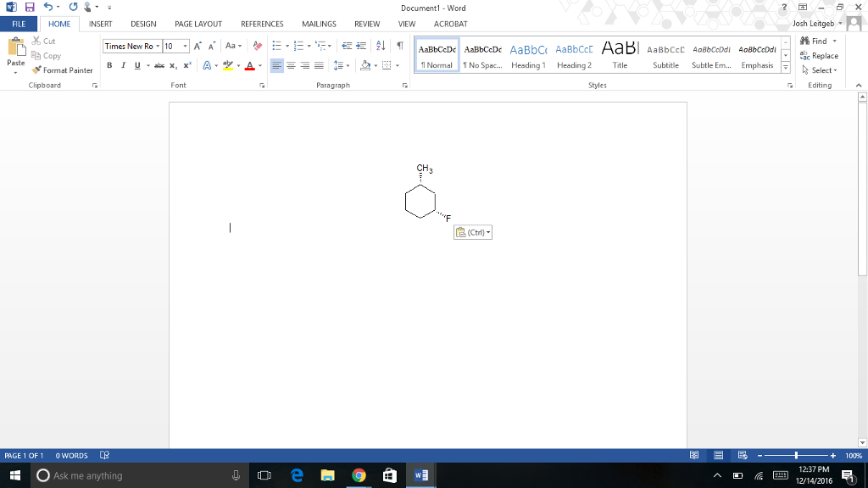Click the Sort button in Paragraph group
This screenshot has width=868, height=488.
point(380,46)
